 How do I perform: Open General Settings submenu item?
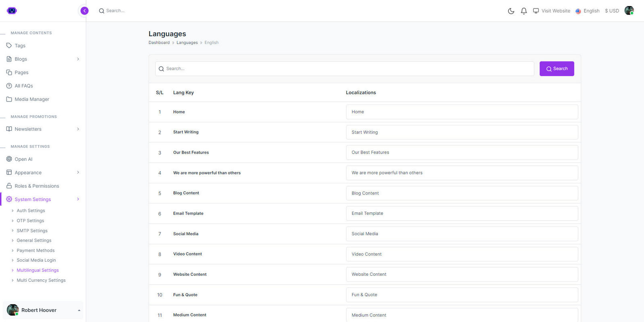[34, 240]
